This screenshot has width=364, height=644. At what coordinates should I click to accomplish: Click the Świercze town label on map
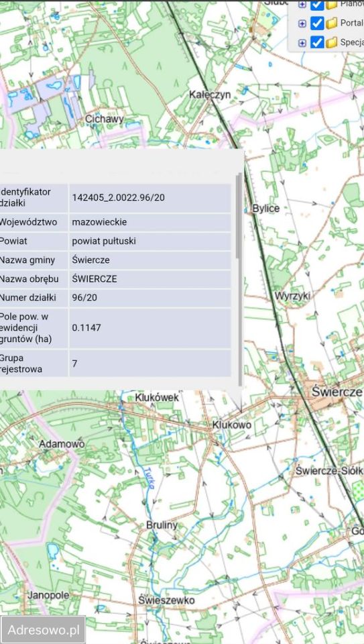tap(337, 391)
